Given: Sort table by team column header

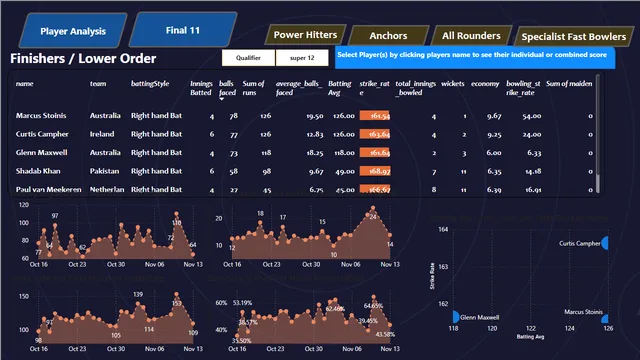Looking at the screenshot, I should pos(98,84).
